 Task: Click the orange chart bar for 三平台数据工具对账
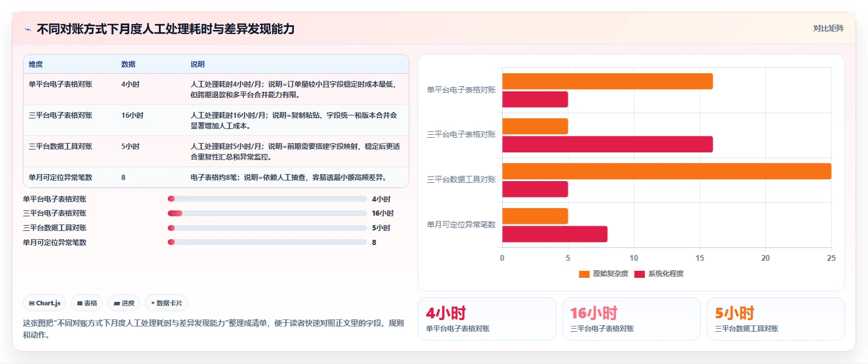pos(667,171)
